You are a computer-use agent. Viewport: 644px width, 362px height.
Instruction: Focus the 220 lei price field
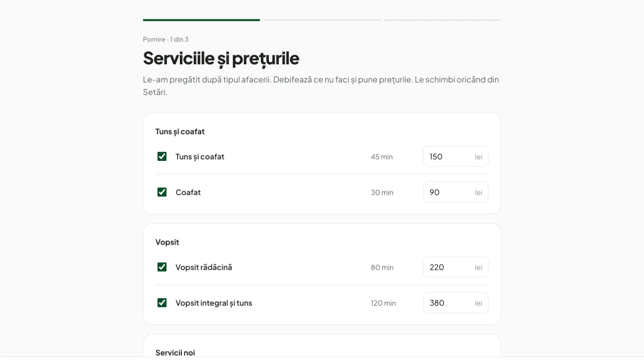[456, 267]
